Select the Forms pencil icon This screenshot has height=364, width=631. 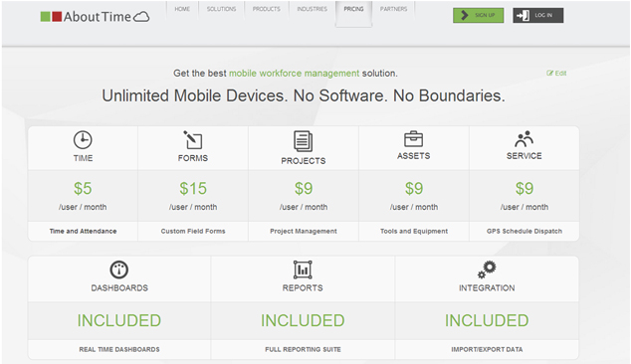[193, 139]
